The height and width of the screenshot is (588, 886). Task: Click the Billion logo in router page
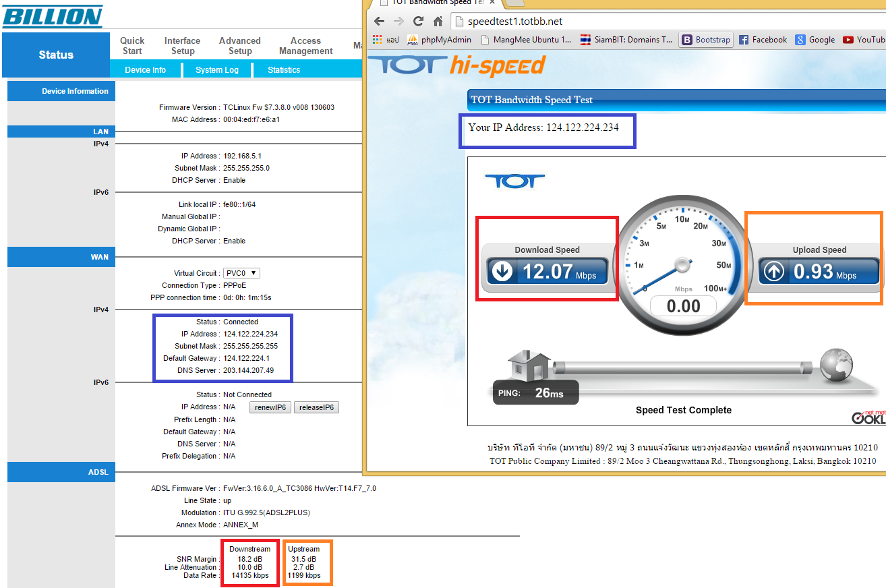pos(52,16)
